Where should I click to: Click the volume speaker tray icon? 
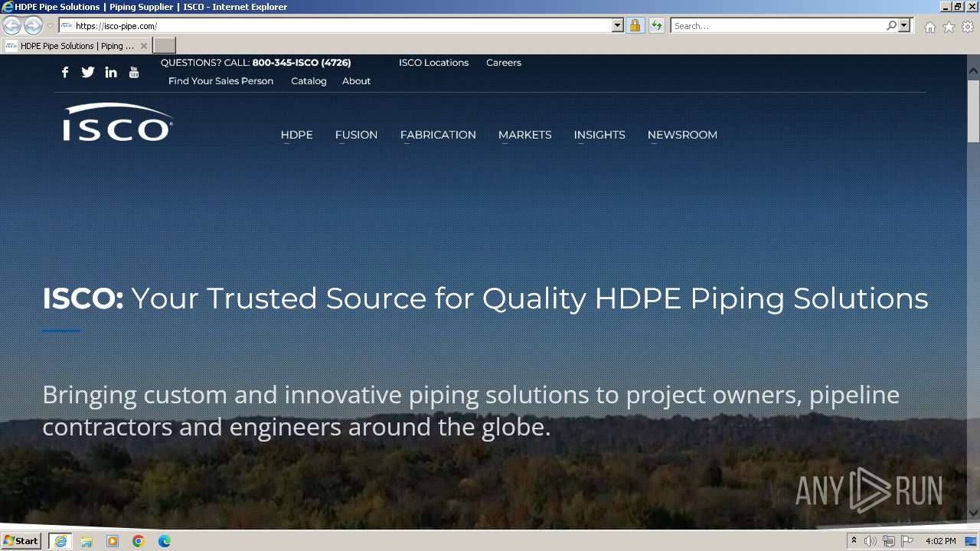tap(871, 541)
